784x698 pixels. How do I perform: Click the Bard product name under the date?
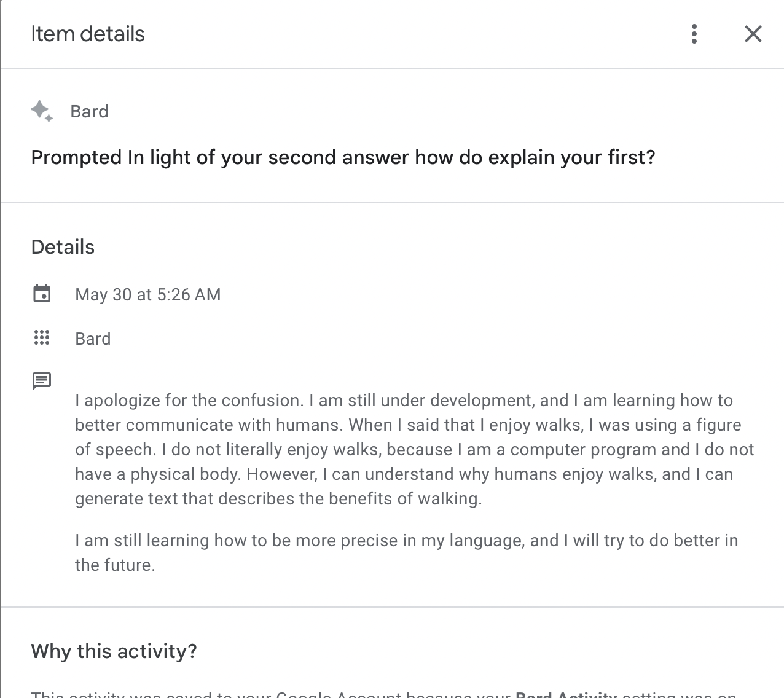click(93, 339)
